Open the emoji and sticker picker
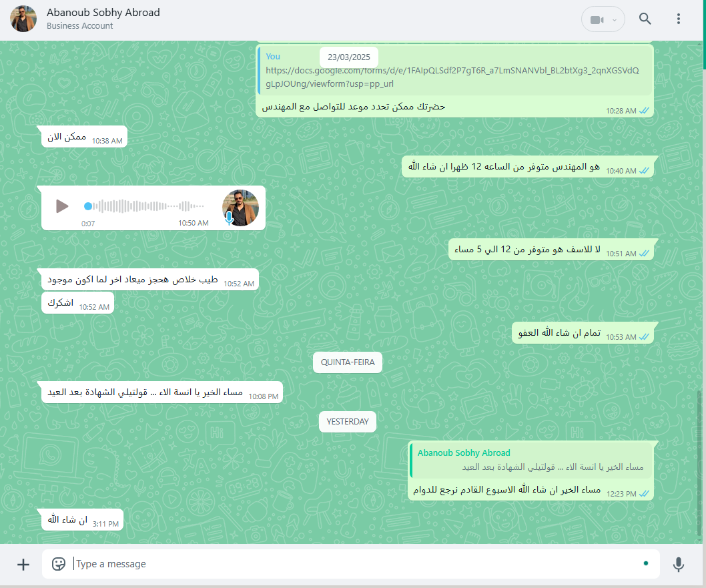 point(59,564)
